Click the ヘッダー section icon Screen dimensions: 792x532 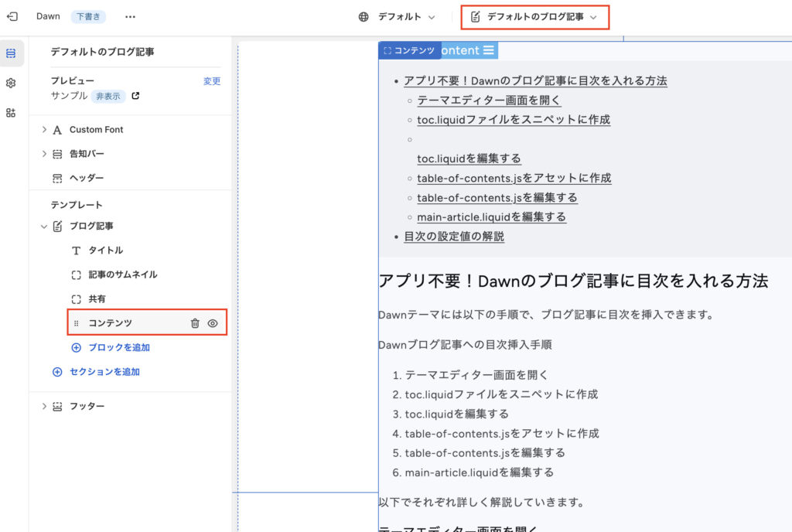coord(57,178)
